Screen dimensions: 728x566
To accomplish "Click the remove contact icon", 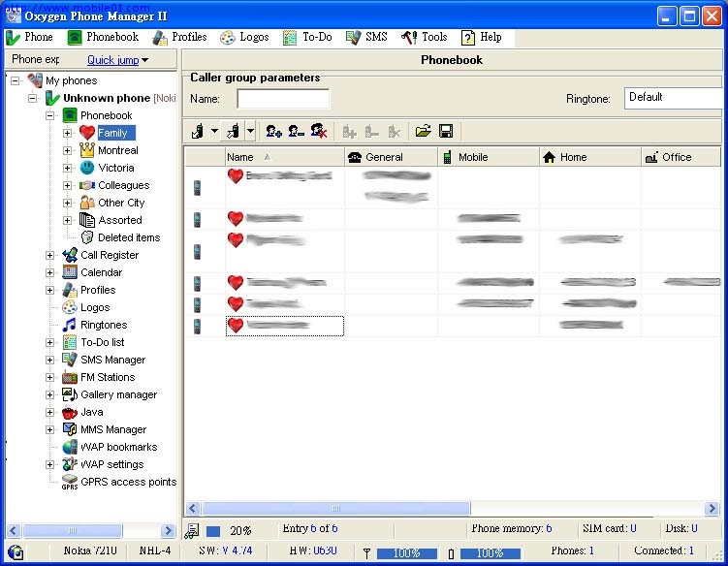I will pos(297,132).
